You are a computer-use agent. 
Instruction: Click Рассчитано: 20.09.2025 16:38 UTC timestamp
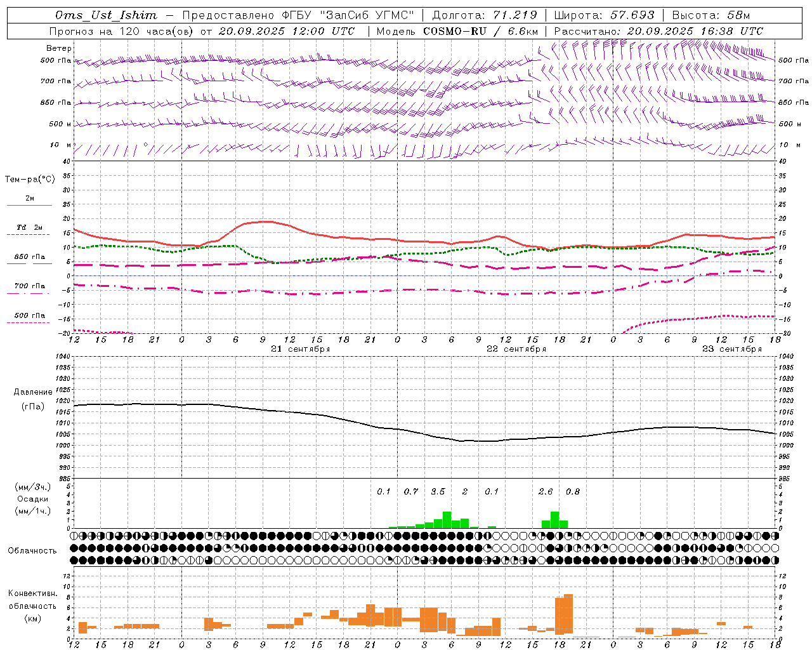[658, 31]
